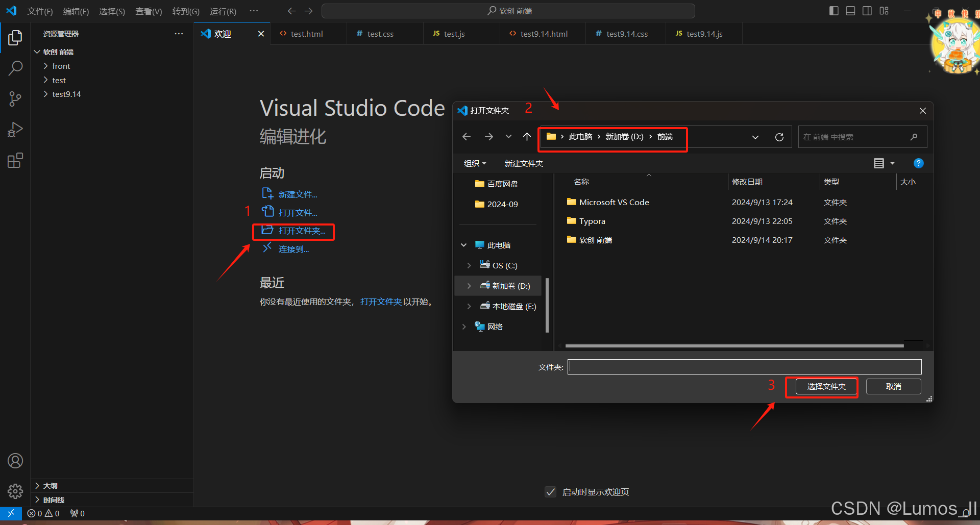Open recent locations dropdown in dialog
This screenshot has height=525, width=980.
pyautogui.click(x=508, y=137)
